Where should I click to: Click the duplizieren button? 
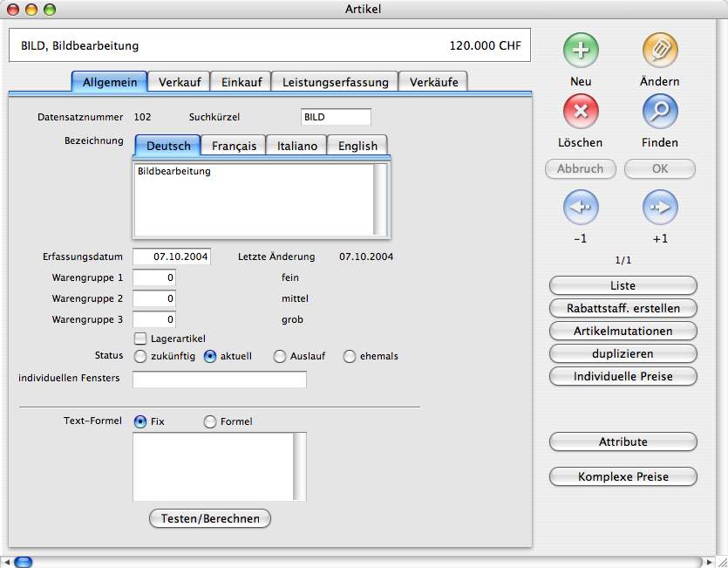pos(623,353)
